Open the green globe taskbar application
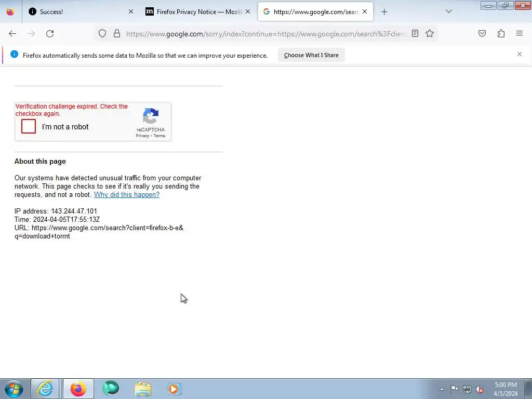 point(111,389)
